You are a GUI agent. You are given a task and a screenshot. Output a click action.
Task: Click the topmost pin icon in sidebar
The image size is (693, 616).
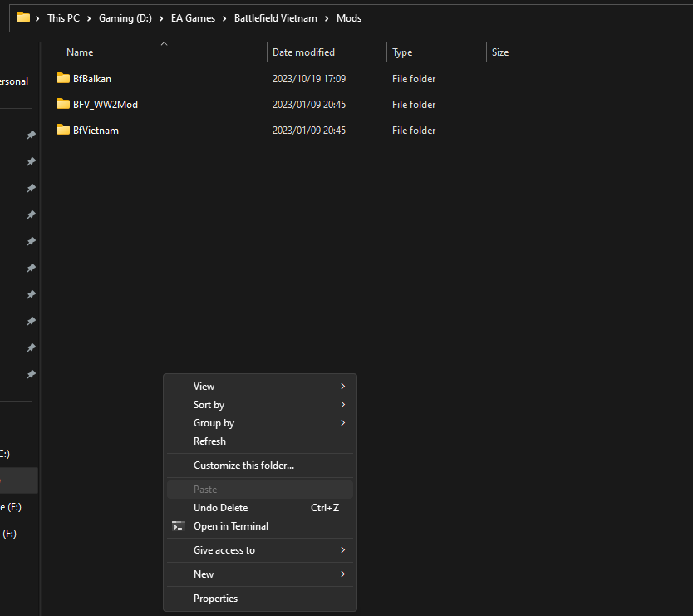(x=31, y=135)
